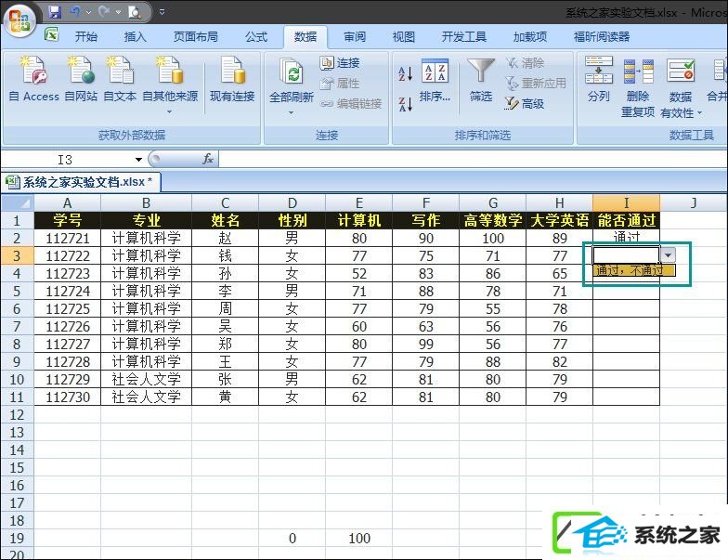This screenshot has height=560, width=728.
Task: Import data from text file (自文本)
Action: coord(120,78)
